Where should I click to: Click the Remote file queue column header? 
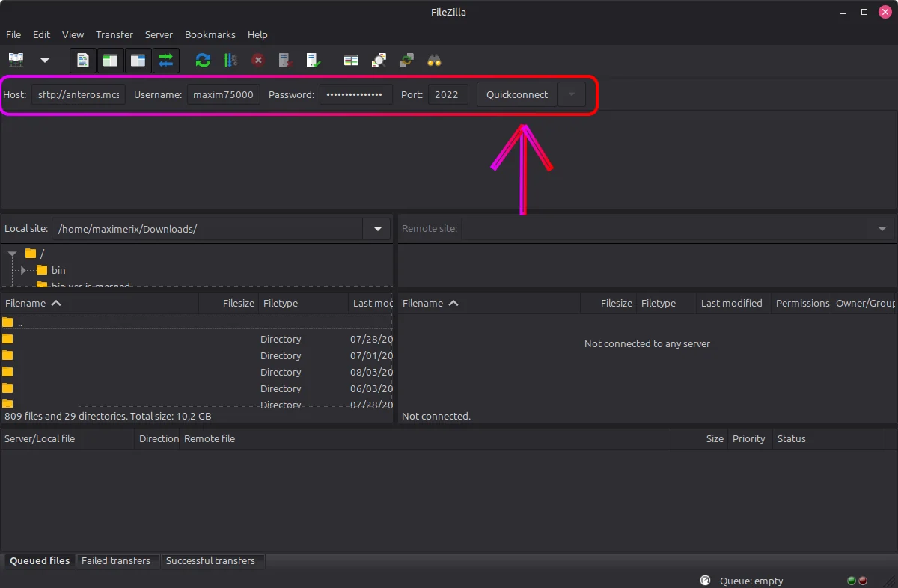(x=424, y=438)
